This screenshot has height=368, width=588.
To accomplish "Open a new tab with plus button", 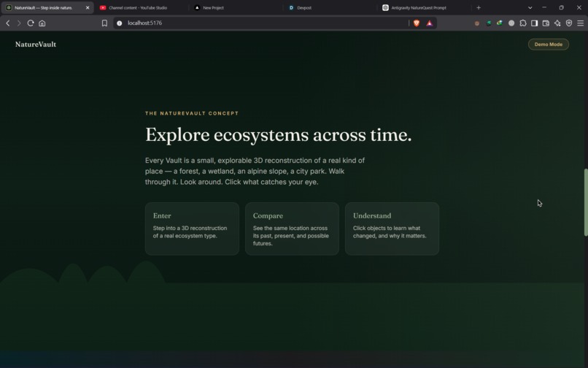I will (x=479, y=7).
